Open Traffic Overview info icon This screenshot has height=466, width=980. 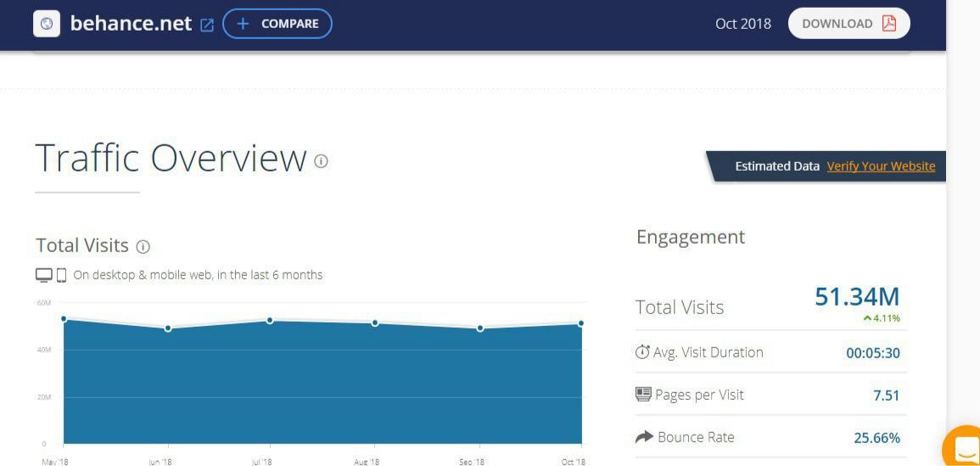coord(321,161)
